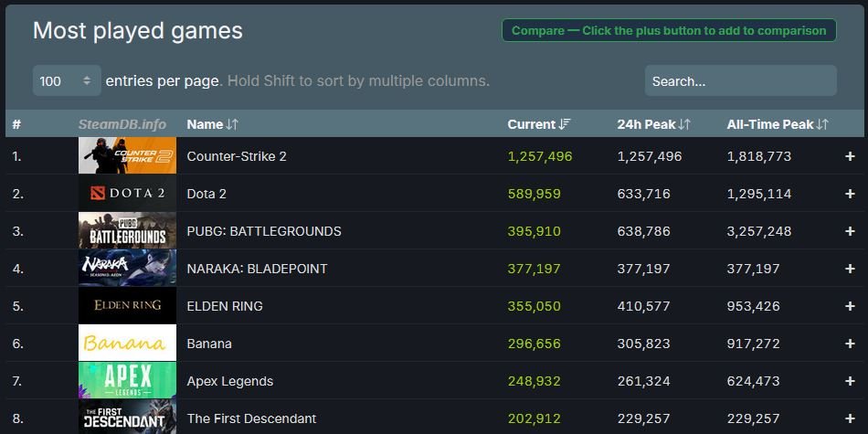Add NARAKA: BLADEPOINT to comparison
The image size is (868, 434).
click(850, 269)
